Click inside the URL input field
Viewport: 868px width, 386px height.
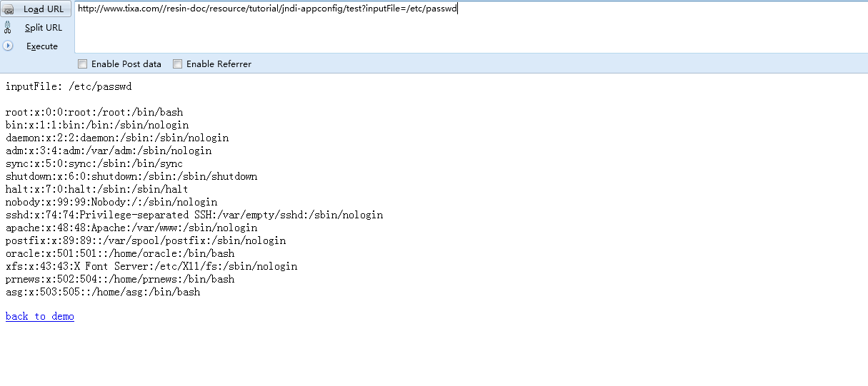pyautogui.click(x=470, y=27)
